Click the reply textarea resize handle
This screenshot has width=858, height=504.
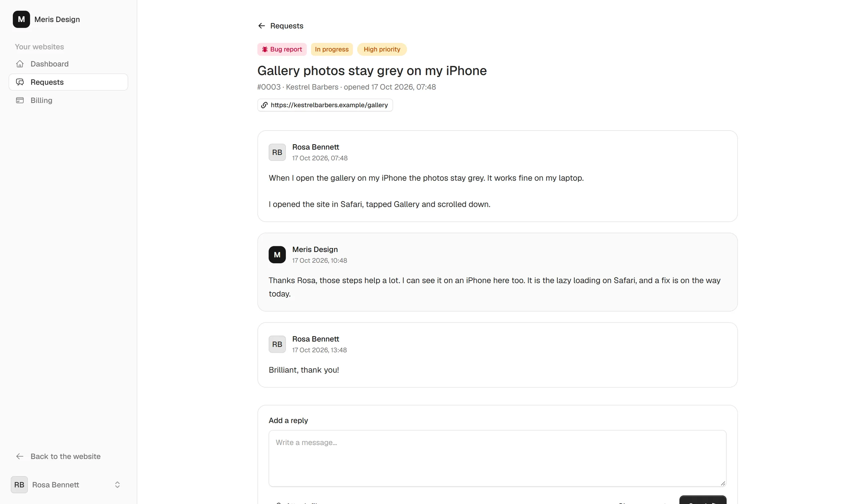pos(723,483)
